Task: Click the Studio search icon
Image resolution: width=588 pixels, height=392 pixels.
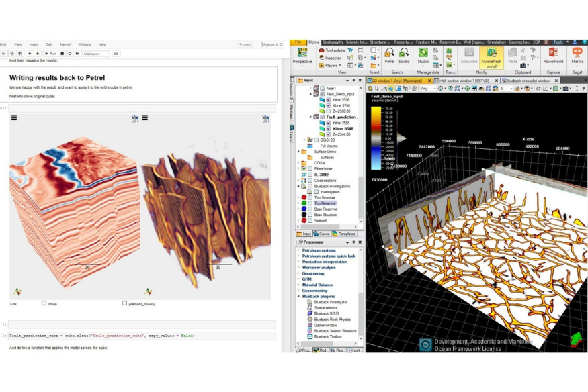Action: 404,56
